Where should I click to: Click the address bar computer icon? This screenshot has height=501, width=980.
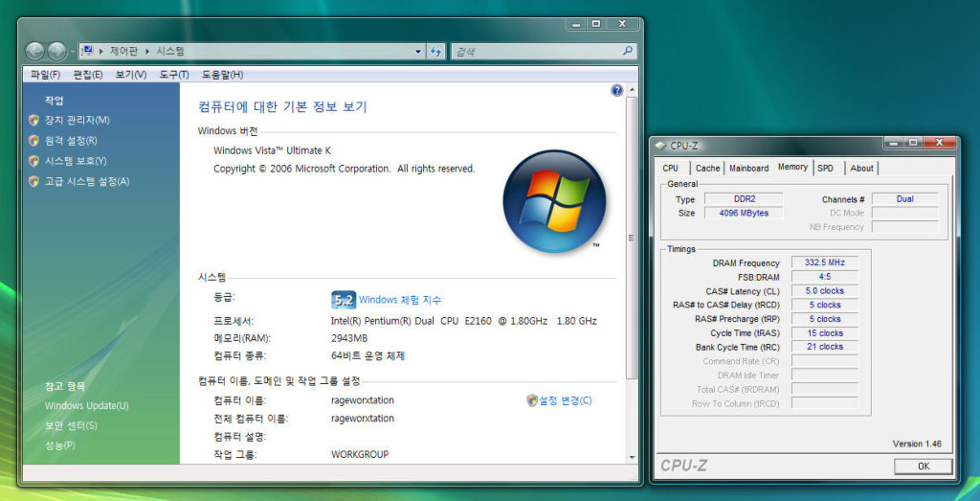[89, 52]
